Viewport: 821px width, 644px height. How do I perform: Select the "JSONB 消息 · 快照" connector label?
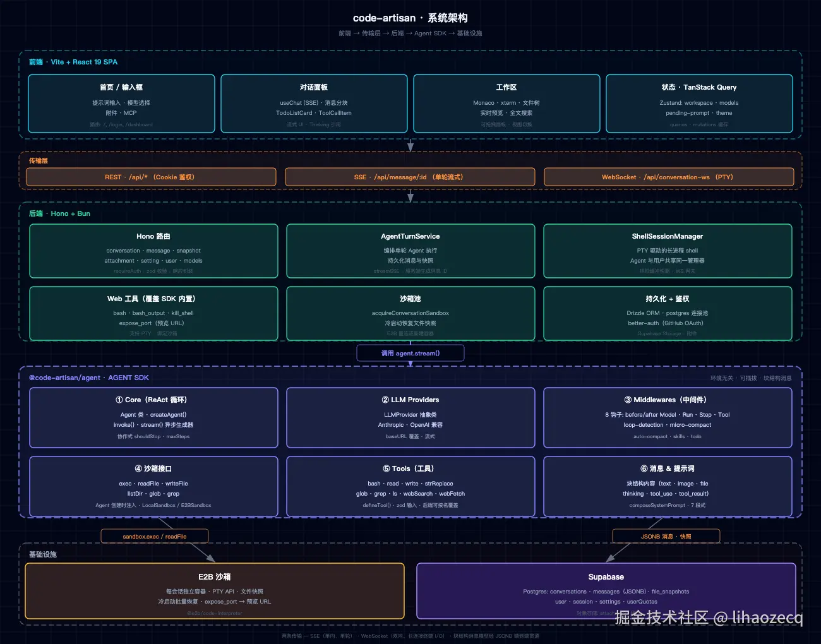[x=666, y=537]
